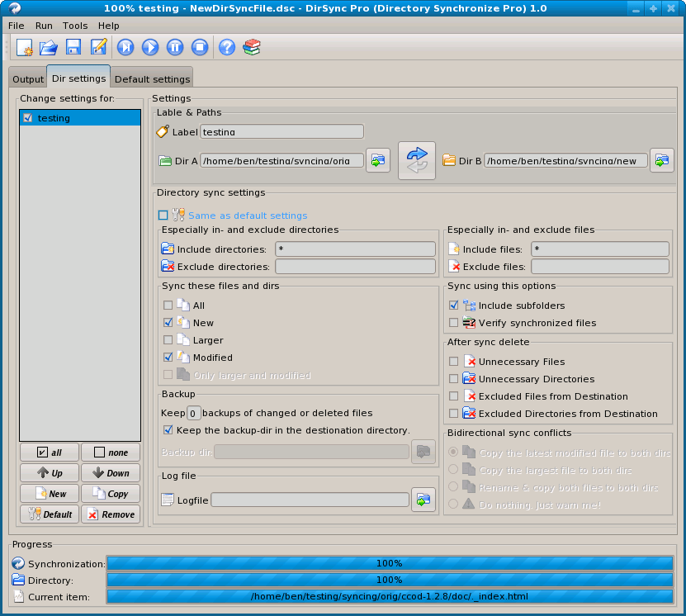Click the swap directories arrow button

pyautogui.click(x=417, y=160)
